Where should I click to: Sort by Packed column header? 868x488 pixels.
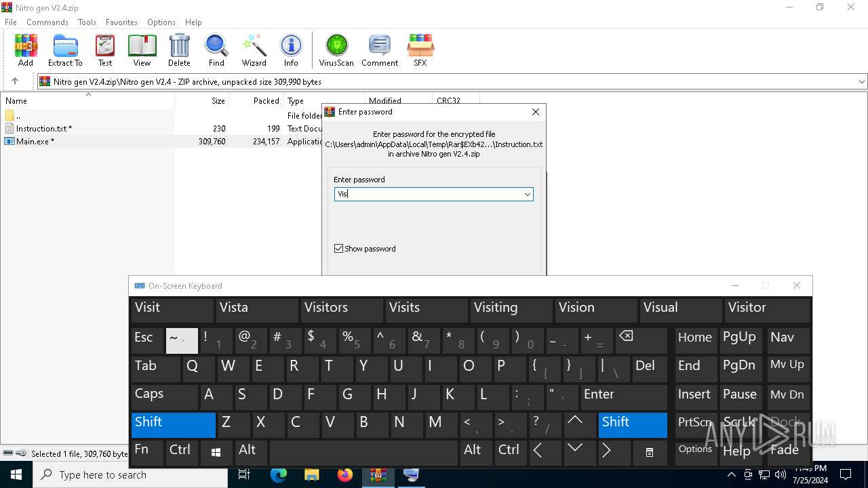256,100
